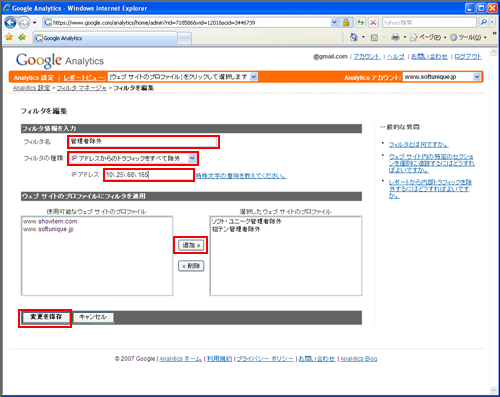The width and height of the screenshot is (500, 397).
Task: Open the フィルタとは何ですか FAQ link
Action: tap(419, 145)
